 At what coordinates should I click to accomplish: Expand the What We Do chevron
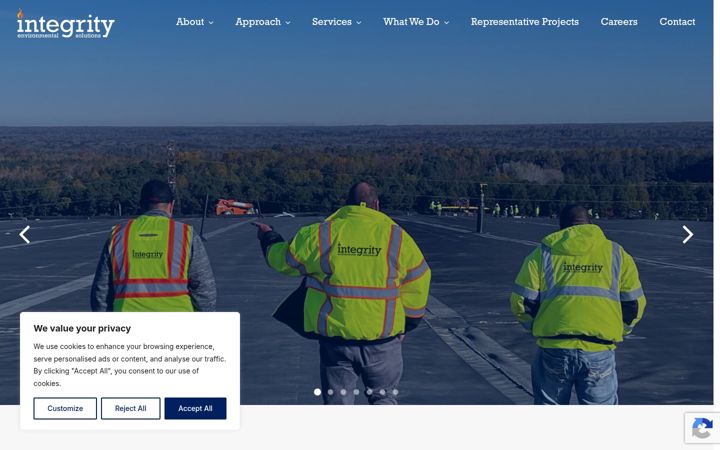coord(446,22)
